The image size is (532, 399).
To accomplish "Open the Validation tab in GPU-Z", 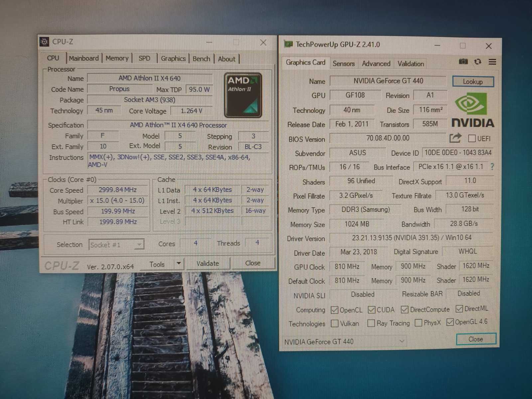I will click(x=411, y=64).
